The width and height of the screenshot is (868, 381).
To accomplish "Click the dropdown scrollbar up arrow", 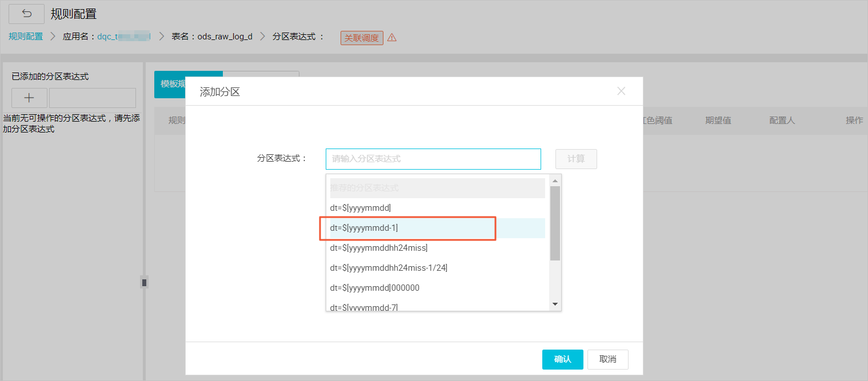I will pos(555,180).
